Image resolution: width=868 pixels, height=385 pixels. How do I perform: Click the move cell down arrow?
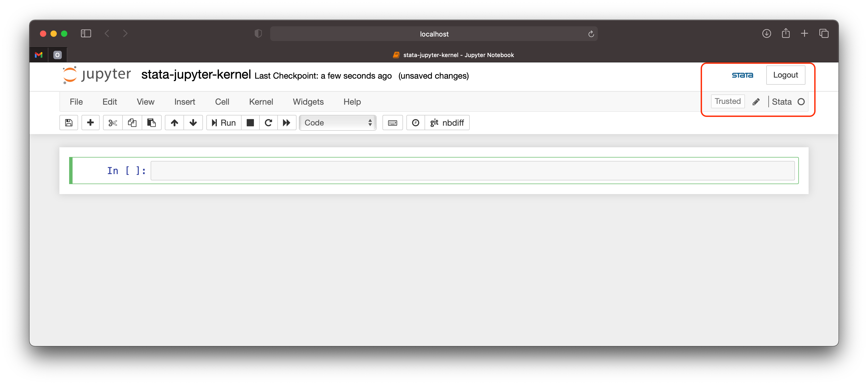point(193,123)
